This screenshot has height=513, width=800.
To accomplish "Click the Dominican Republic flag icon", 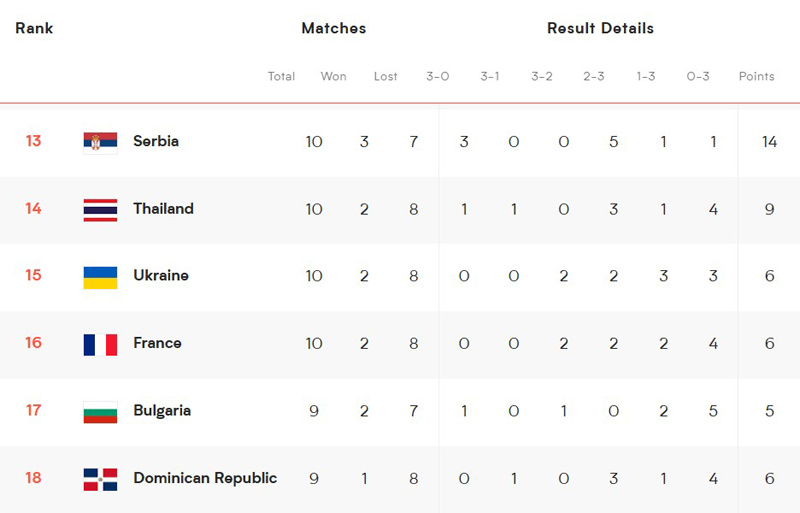I will click(x=100, y=479).
